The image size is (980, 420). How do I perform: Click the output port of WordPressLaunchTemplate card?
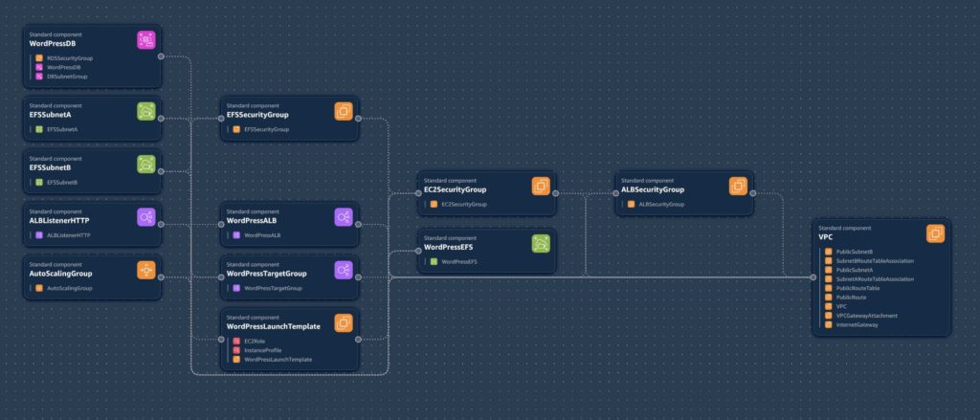pos(358,340)
